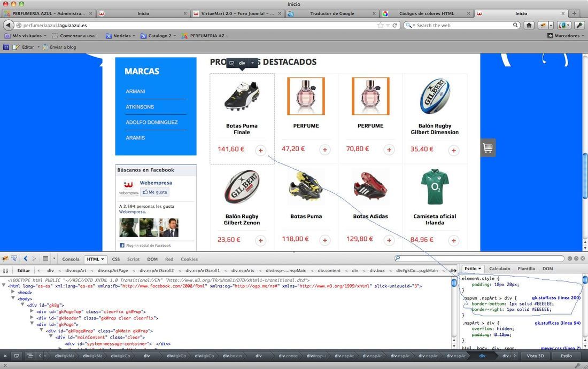Toggle the inspector bar's markup panel icon
Image resolution: width=588 pixels, height=369 pixels.
[29, 356]
